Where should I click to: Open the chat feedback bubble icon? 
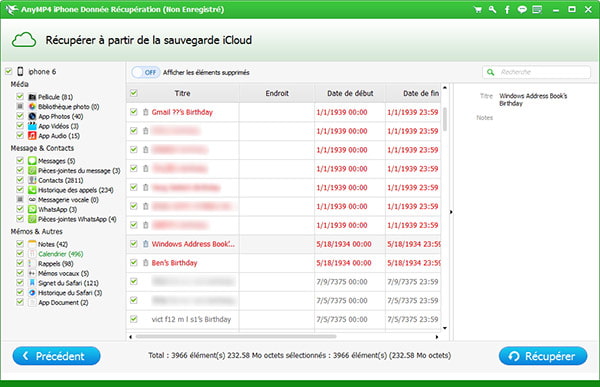tap(522, 10)
